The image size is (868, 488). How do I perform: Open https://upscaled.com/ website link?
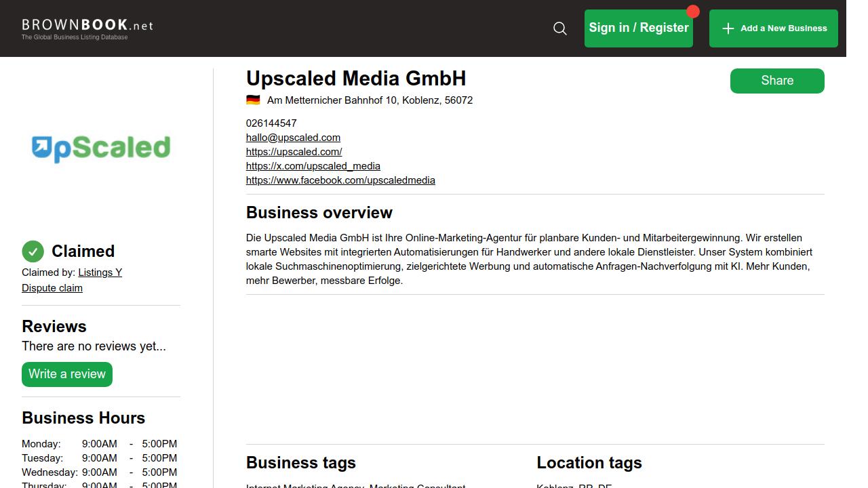[294, 152]
